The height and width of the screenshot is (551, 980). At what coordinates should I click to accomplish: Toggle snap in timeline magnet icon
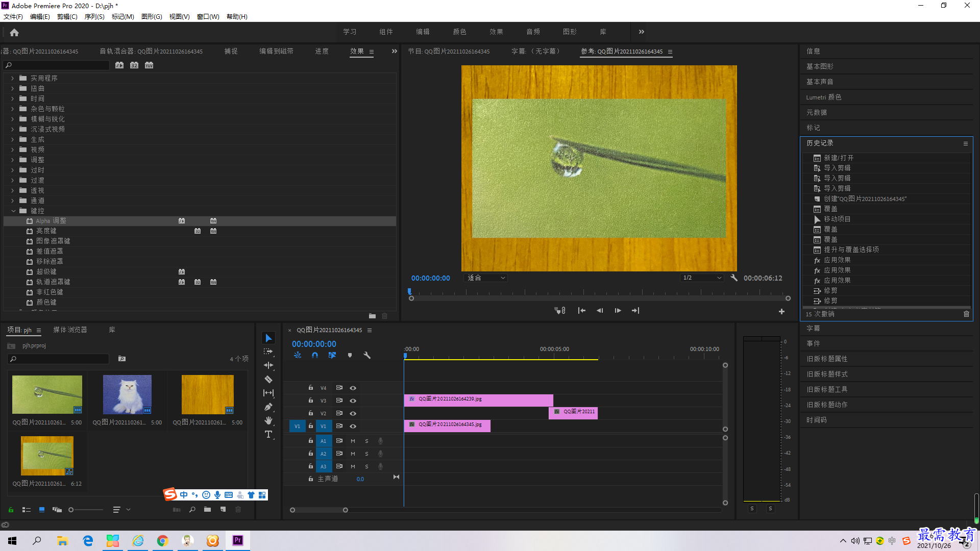point(315,355)
